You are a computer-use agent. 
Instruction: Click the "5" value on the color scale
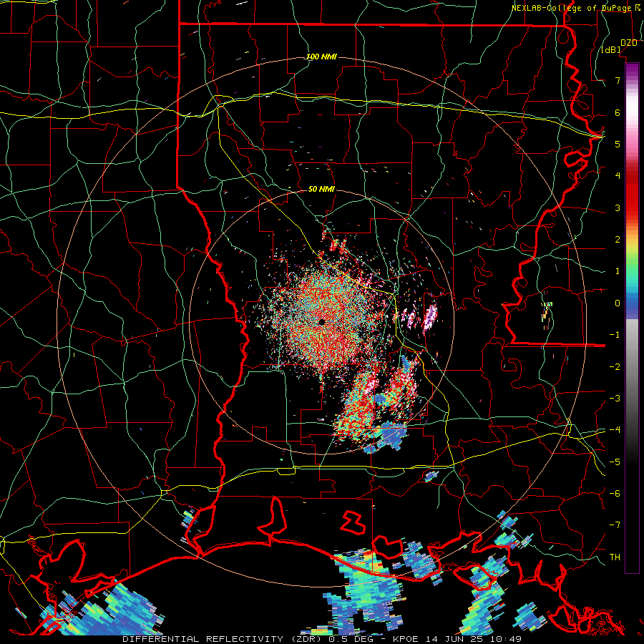(x=618, y=144)
